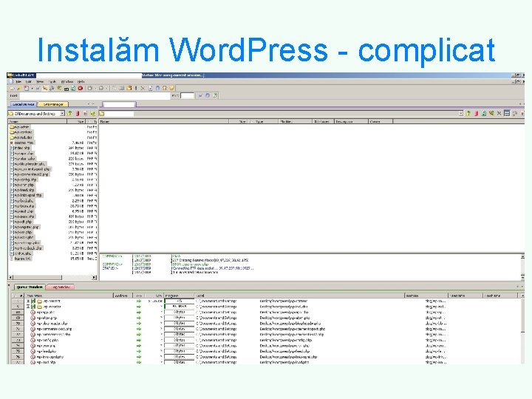Open the remote path dropdown arrow

pos(461,114)
